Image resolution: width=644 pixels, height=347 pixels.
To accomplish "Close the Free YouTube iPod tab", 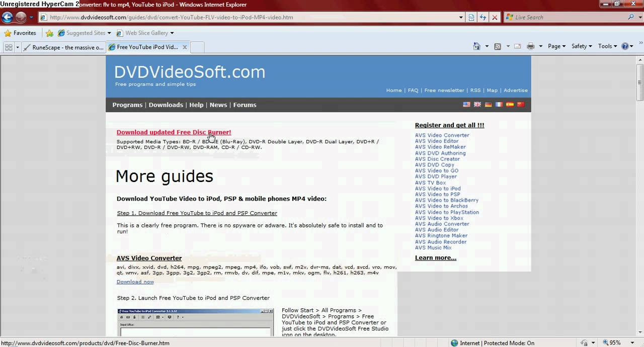I will pos(185,47).
